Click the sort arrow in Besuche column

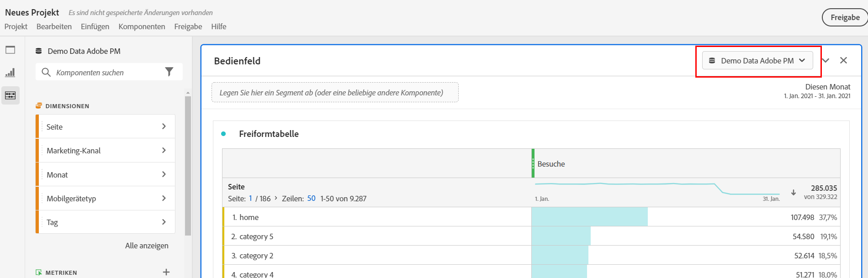[x=794, y=193]
